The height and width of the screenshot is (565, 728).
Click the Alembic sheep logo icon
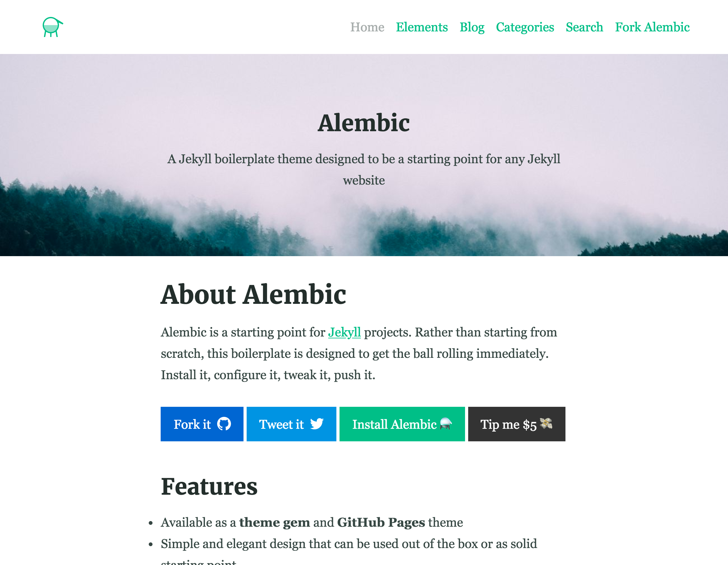[51, 26]
